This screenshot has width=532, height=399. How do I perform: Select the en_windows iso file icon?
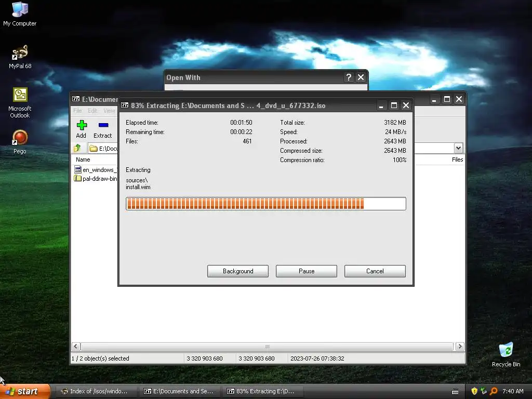point(78,170)
